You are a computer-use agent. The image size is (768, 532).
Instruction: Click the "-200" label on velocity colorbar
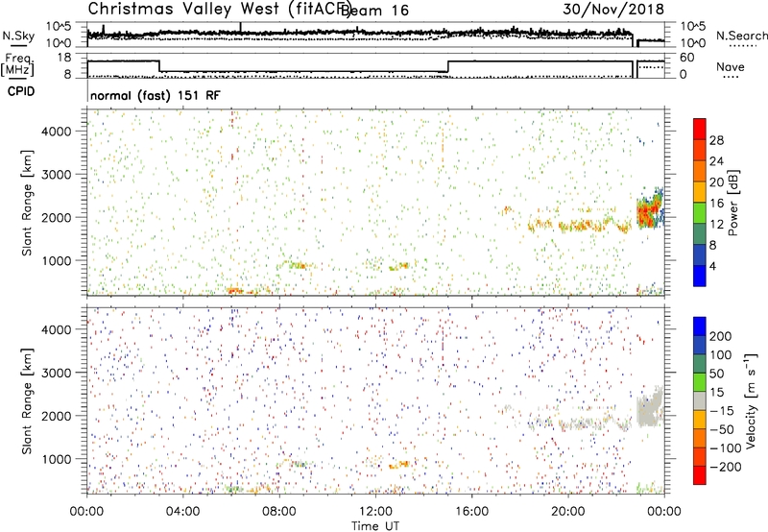(x=725, y=467)
